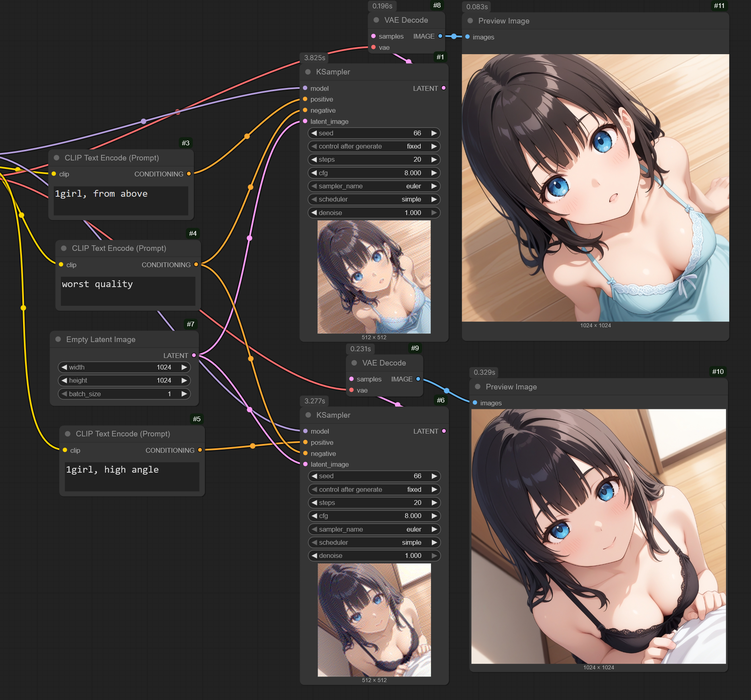This screenshot has width=751, height=700.
Task: Click the IMAGE output socket on VAE Decode #8
Action: 440,36
